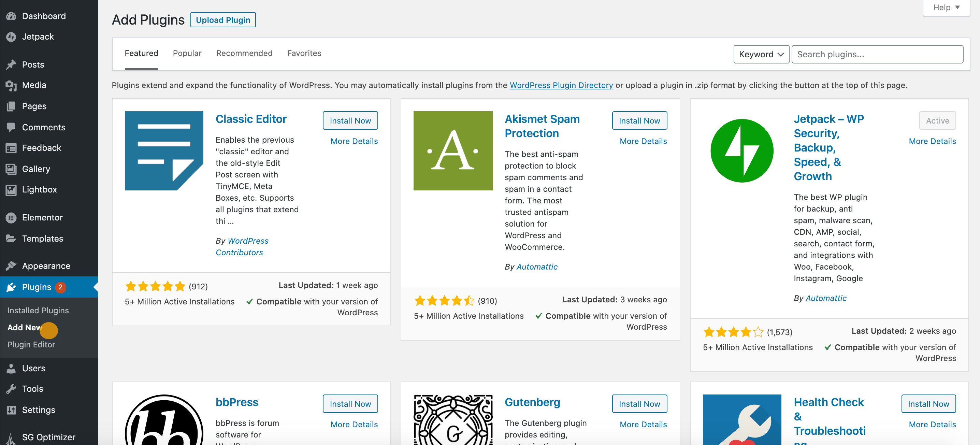Open the Gutenberg title link

click(x=532, y=402)
